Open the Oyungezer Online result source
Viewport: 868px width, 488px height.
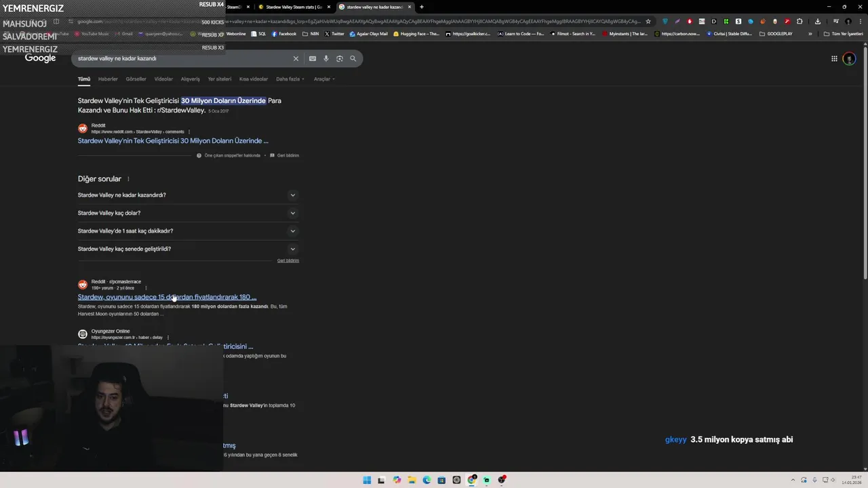coord(111,331)
